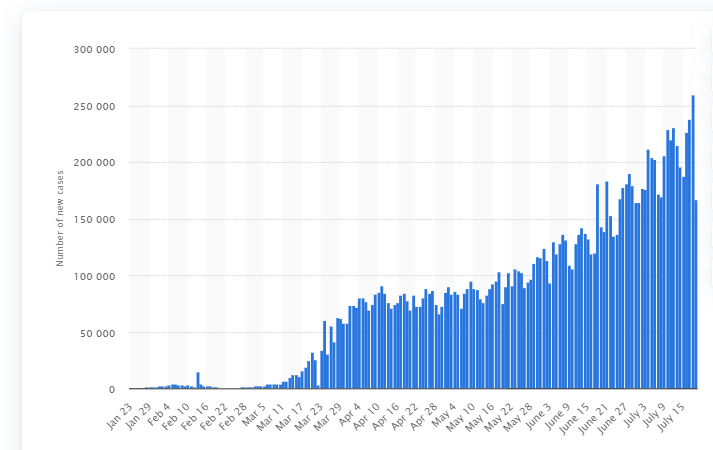Click the 'May 16' date label
713x450 pixels.
(x=481, y=417)
